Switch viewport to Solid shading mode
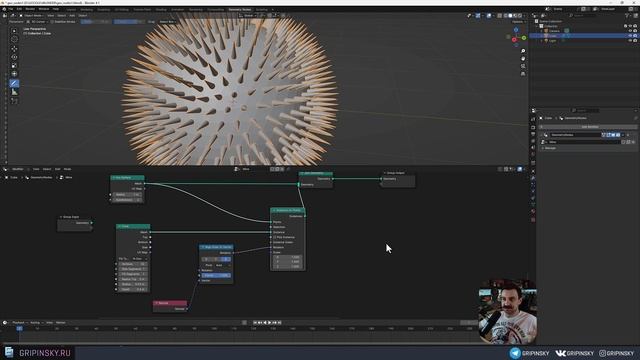This screenshot has height=360, width=640. pos(510,16)
